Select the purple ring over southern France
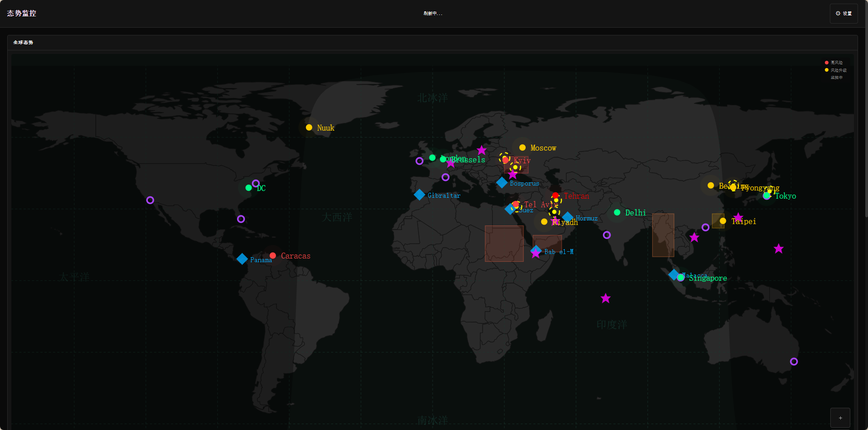 (x=446, y=177)
